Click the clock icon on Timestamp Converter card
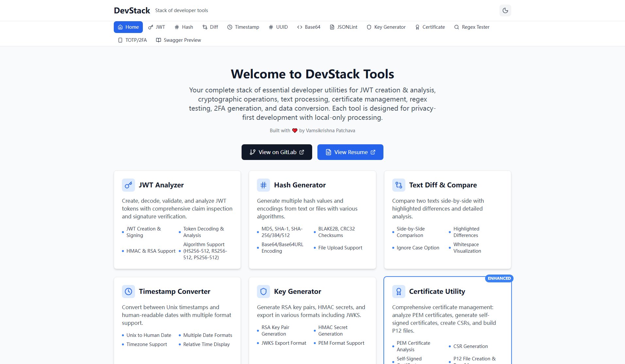The height and width of the screenshot is (364, 625). coord(128,292)
